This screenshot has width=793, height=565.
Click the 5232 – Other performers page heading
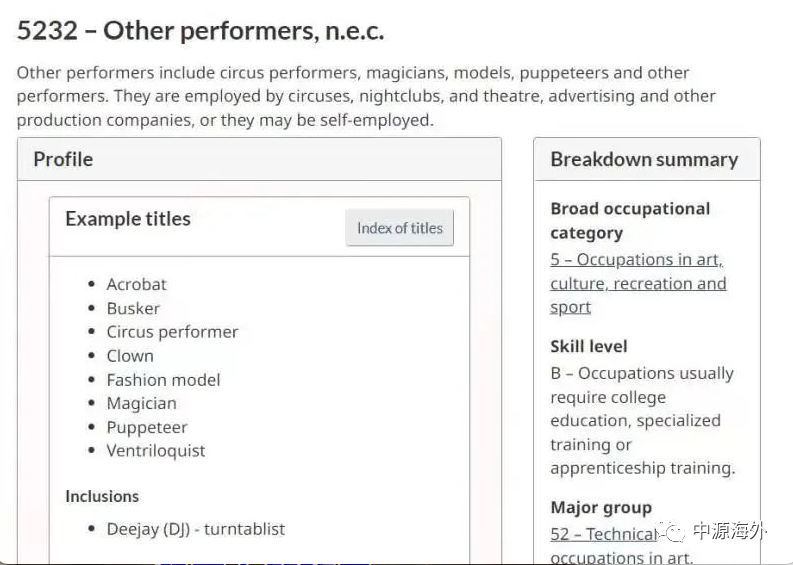point(200,31)
